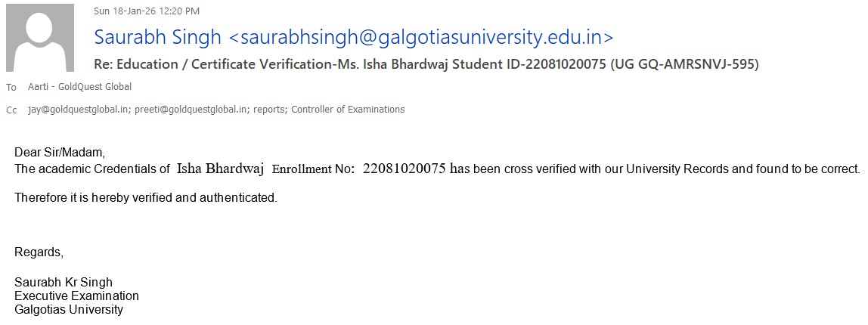Click the "Enrollment No:" text in body

pyautogui.click(x=313, y=169)
